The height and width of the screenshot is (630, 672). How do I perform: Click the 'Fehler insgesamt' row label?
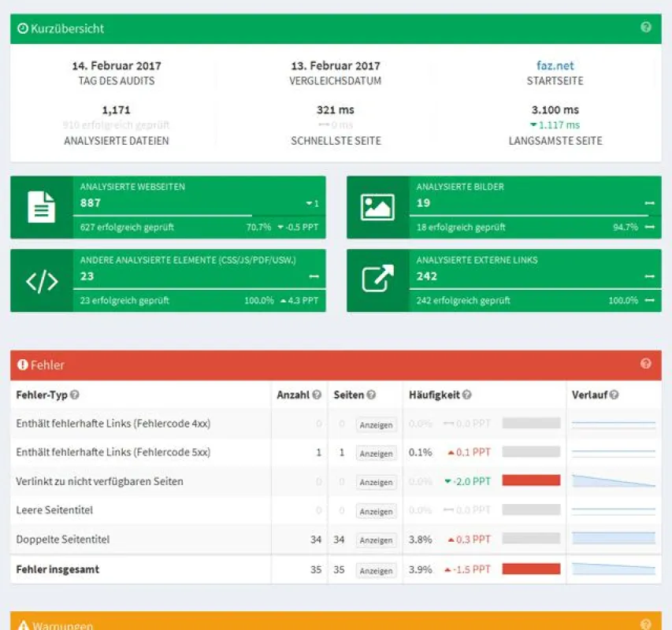point(58,569)
